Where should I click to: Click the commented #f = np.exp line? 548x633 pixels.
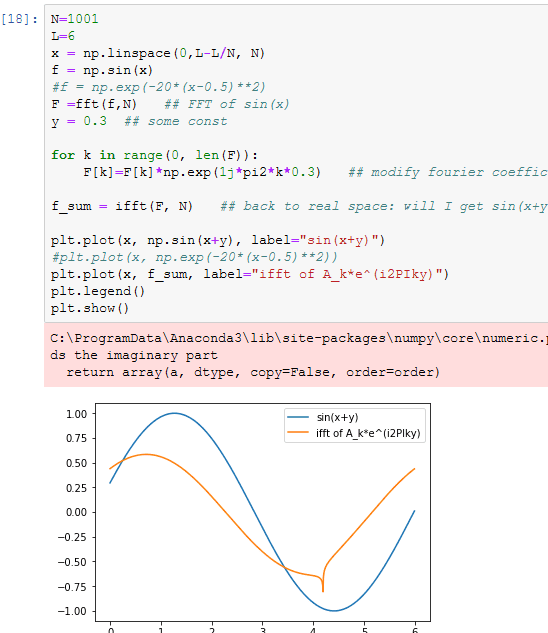click(158, 87)
